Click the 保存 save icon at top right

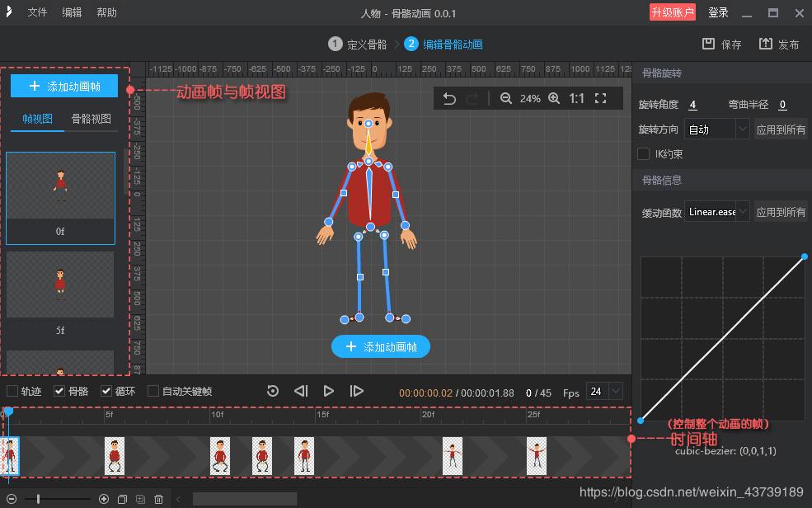tap(711, 45)
